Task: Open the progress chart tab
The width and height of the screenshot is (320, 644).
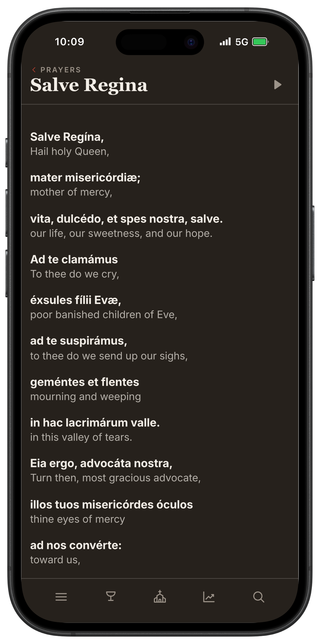Action: (209, 597)
